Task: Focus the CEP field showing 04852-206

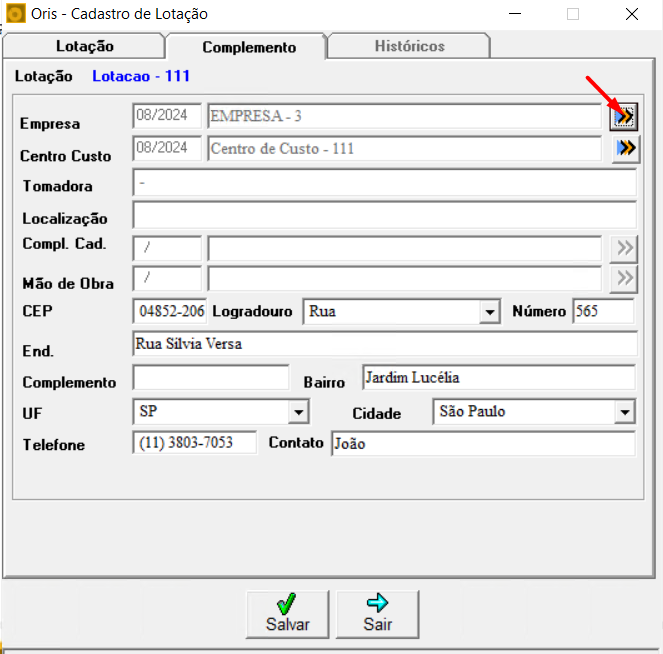Action: coord(170,312)
